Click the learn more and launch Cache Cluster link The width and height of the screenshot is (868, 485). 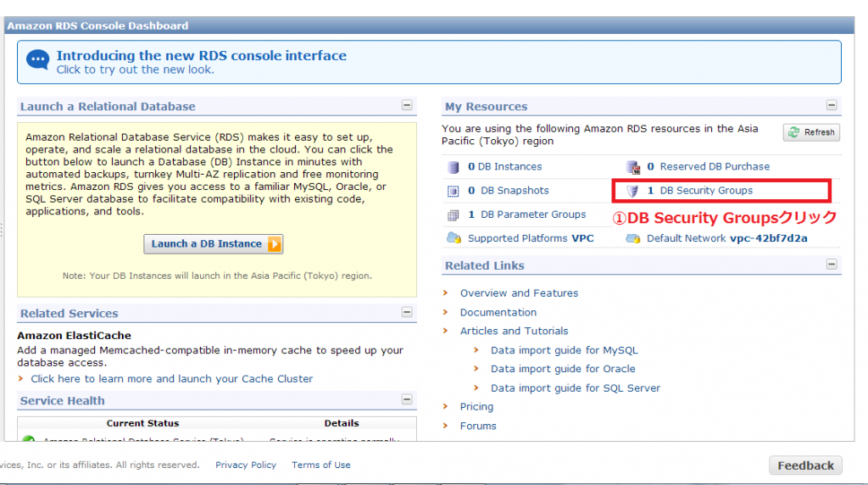[171, 379]
